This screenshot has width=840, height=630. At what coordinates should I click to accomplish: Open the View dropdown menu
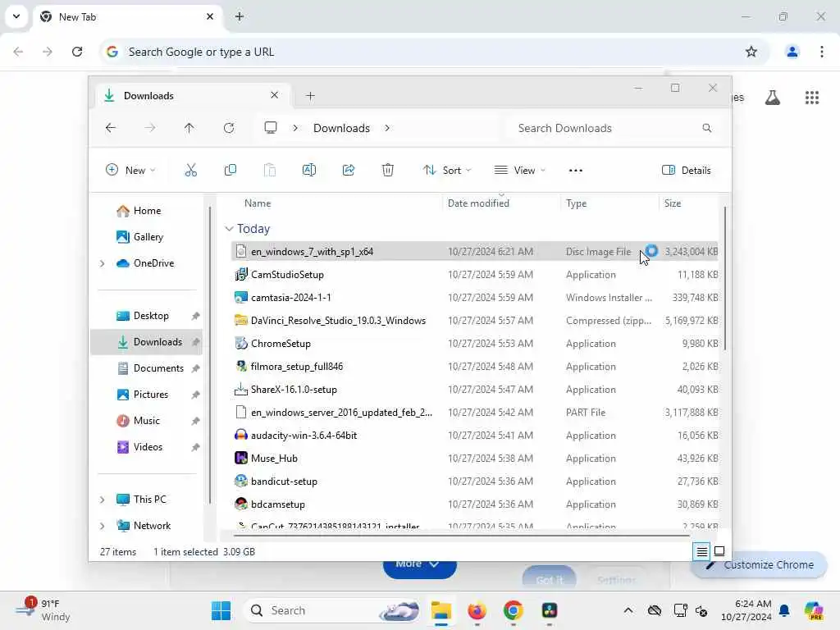pos(519,171)
